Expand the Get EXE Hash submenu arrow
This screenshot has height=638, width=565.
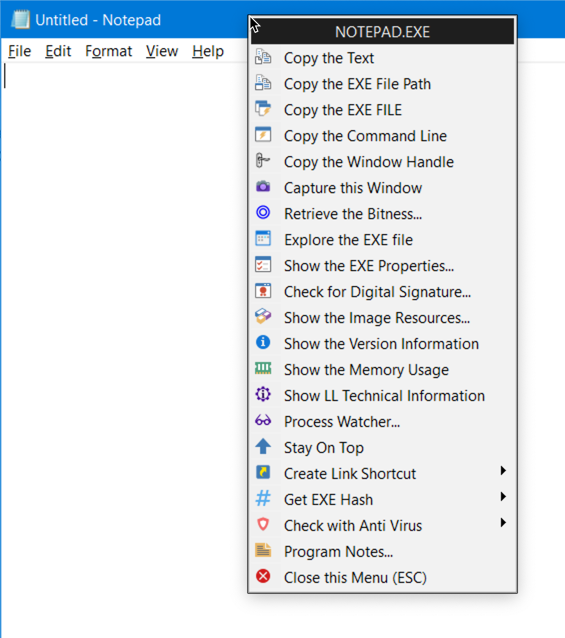(x=503, y=497)
